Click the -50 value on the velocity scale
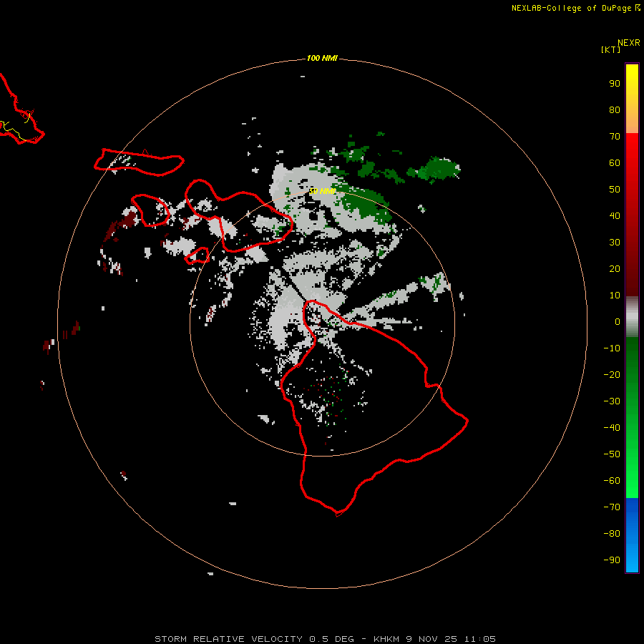Image resolution: width=644 pixels, height=644 pixels. pyautogui.click(x=612, y=454)
